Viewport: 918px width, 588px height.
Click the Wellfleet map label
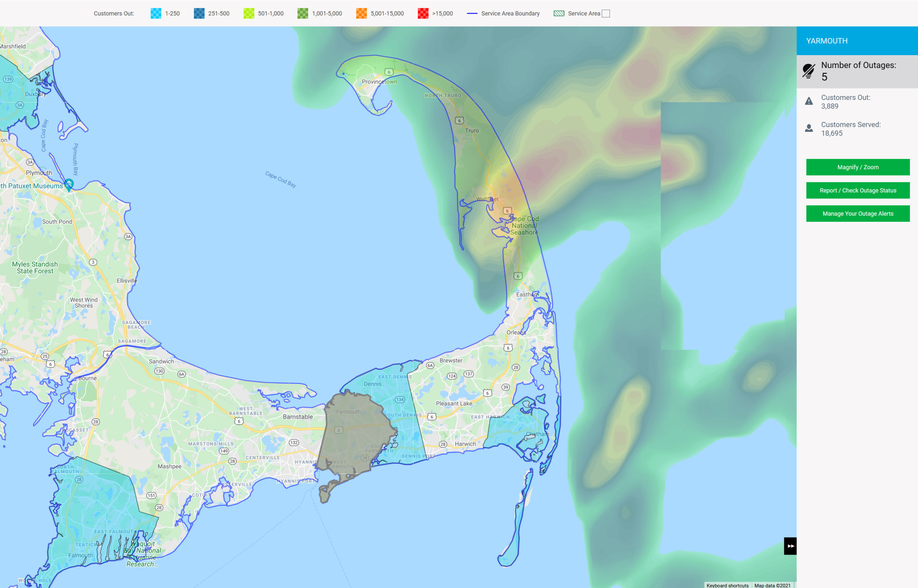487,199
